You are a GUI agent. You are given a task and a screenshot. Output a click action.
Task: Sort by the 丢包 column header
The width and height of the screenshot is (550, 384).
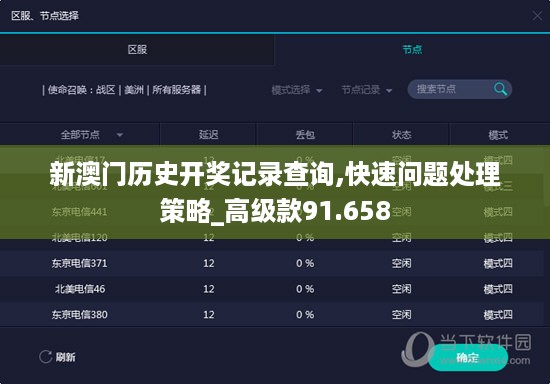(305, 135)
